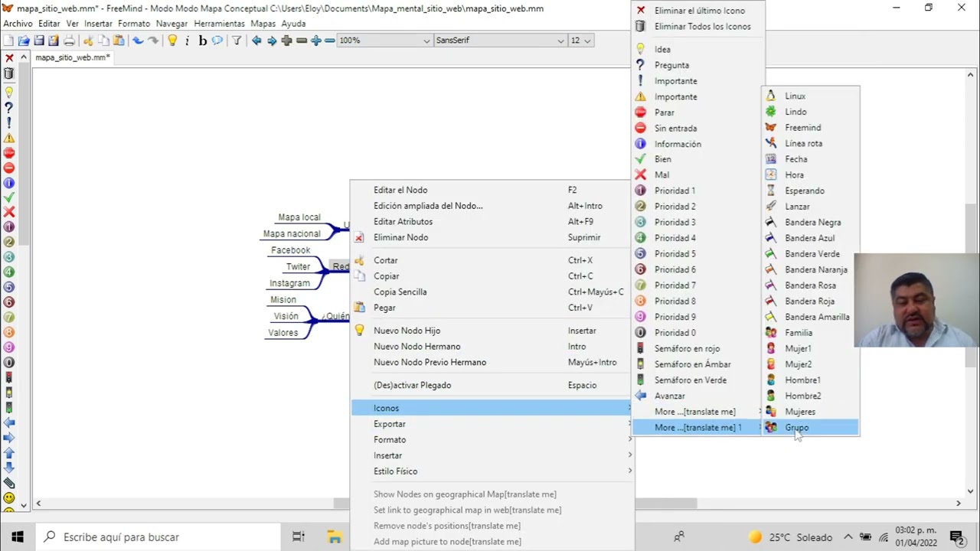Select Bandera Roja flag icon
This screenshot has height=551, width=980.
[x=811, y=302]
